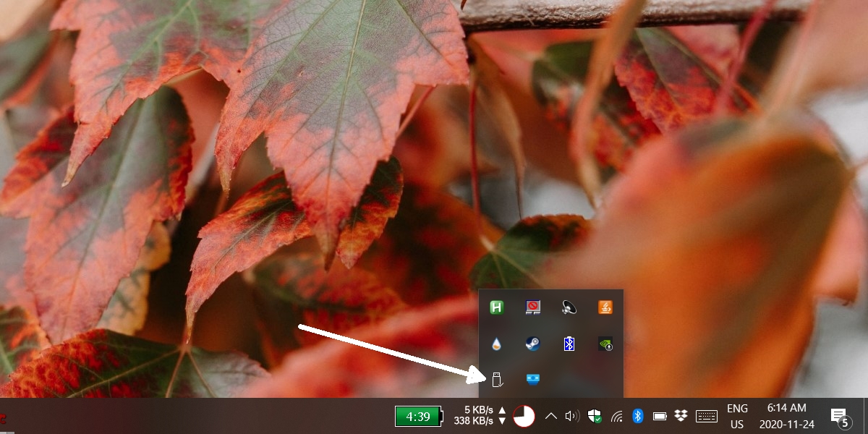Open the loudspeaker app tray icon

pos(569,308)
